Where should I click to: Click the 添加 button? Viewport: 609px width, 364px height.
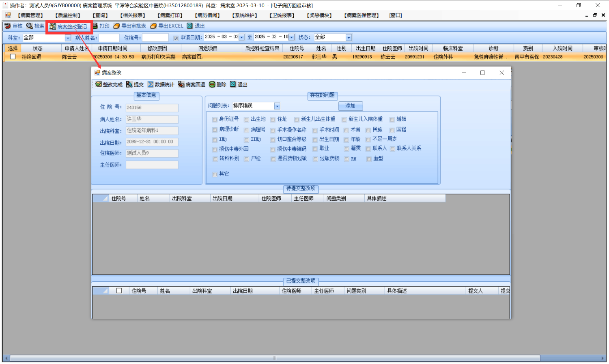click(351, 106)
